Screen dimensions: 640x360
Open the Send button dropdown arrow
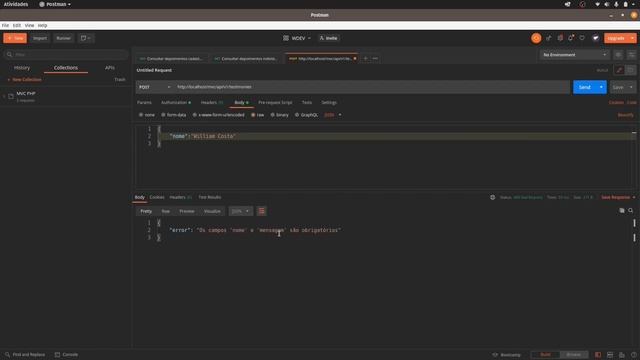tap(601, 87)
